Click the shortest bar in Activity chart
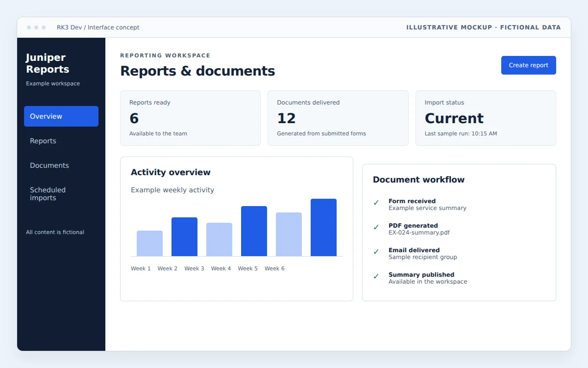 point(149,243)
